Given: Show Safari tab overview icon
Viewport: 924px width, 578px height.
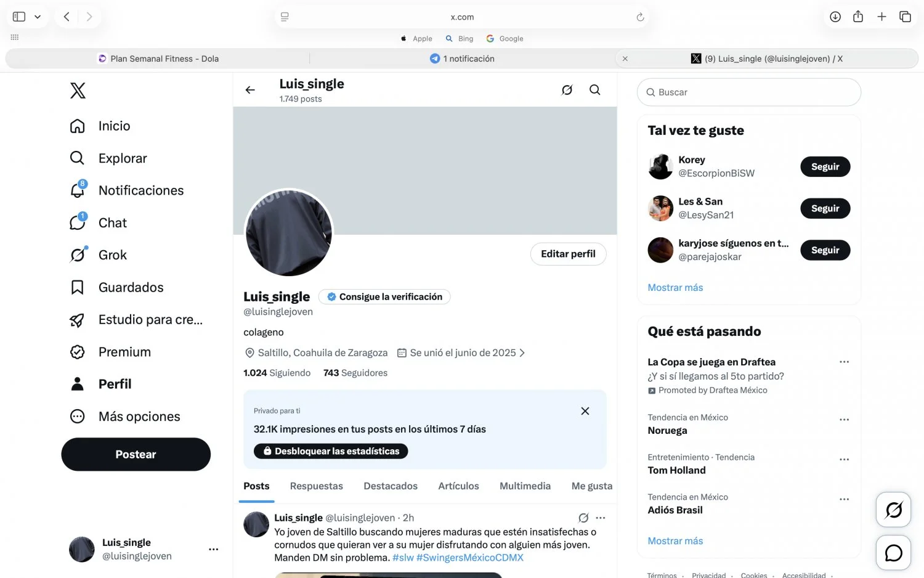Looking at the screenshot, I should coord(905,17).
